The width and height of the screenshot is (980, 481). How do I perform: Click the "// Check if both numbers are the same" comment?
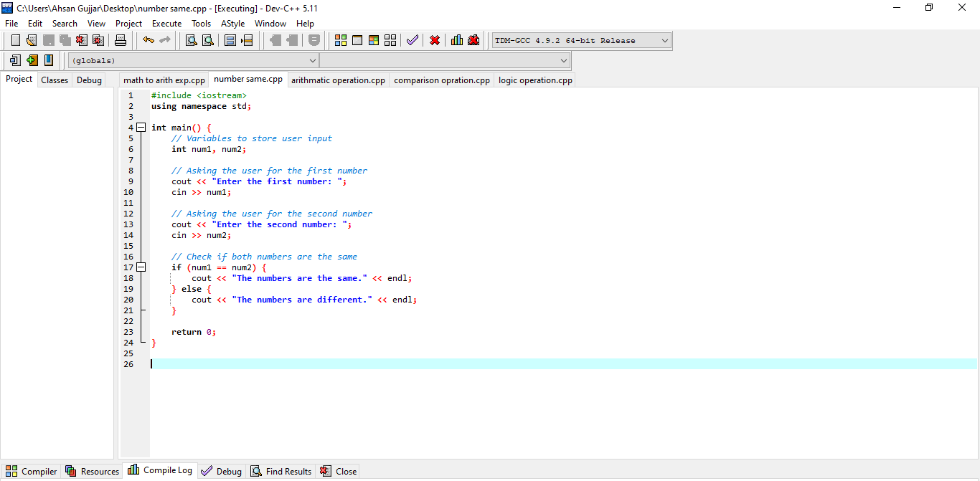[x=264, y=257]
